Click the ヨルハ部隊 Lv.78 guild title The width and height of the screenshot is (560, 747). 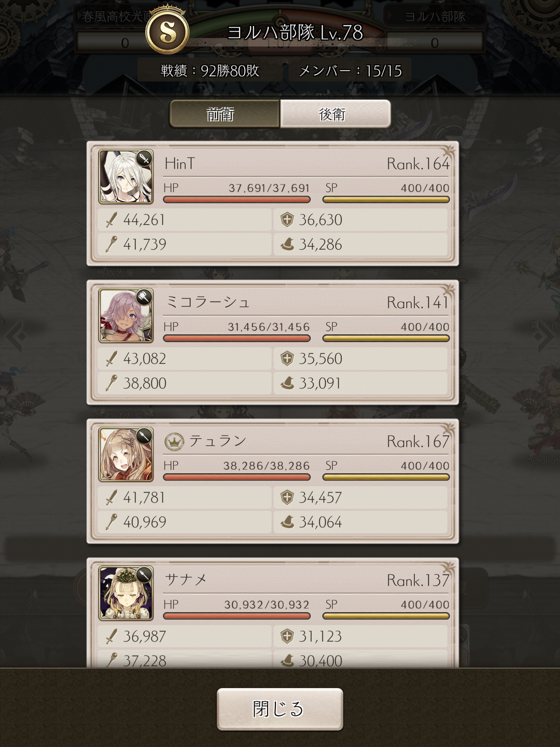pyautogui.click(x=295, y=33)
